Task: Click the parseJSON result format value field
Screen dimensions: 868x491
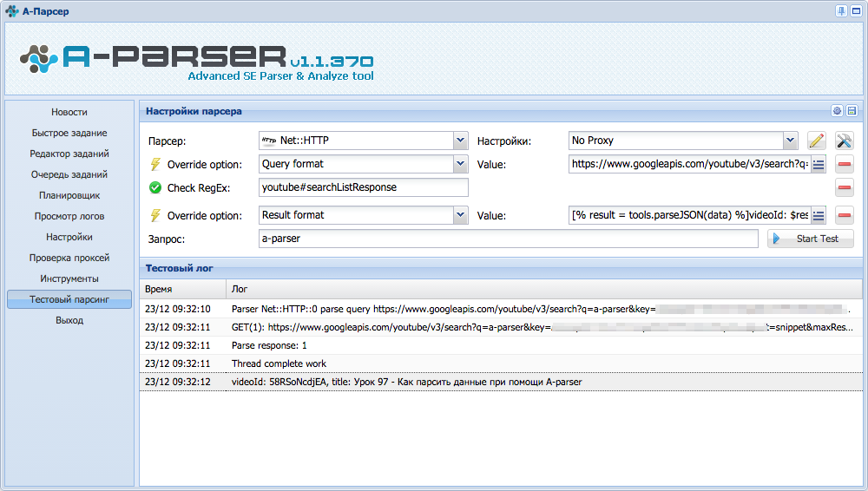Action: pyautogui.click(x=690, y=215)
